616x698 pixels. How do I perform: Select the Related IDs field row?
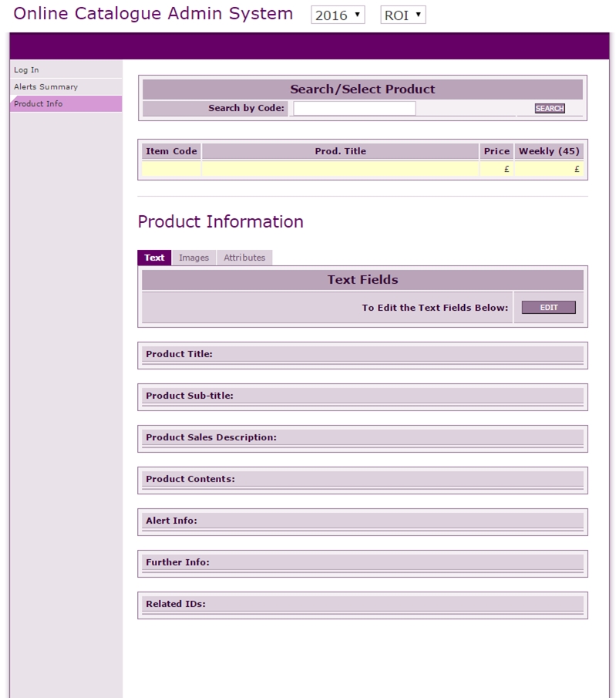[x=363, y=605]
